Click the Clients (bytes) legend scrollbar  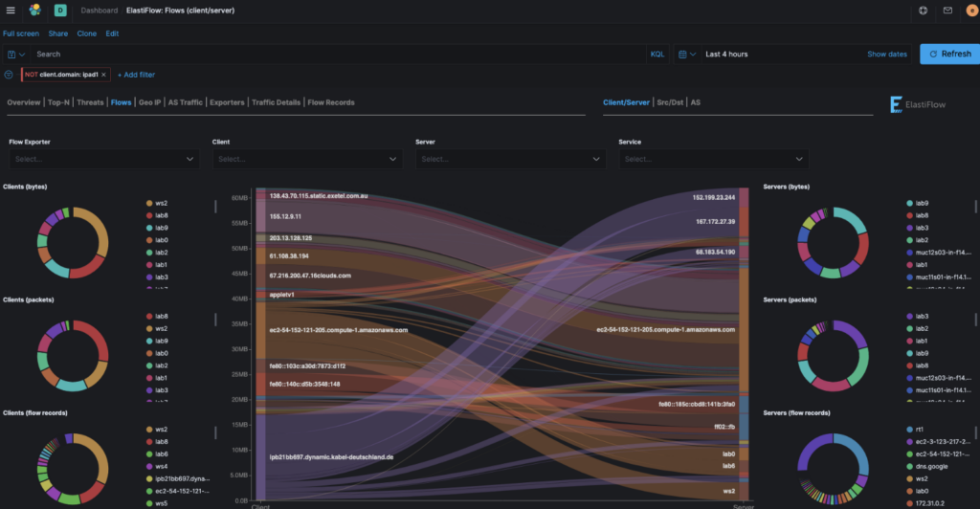(215, 206)
